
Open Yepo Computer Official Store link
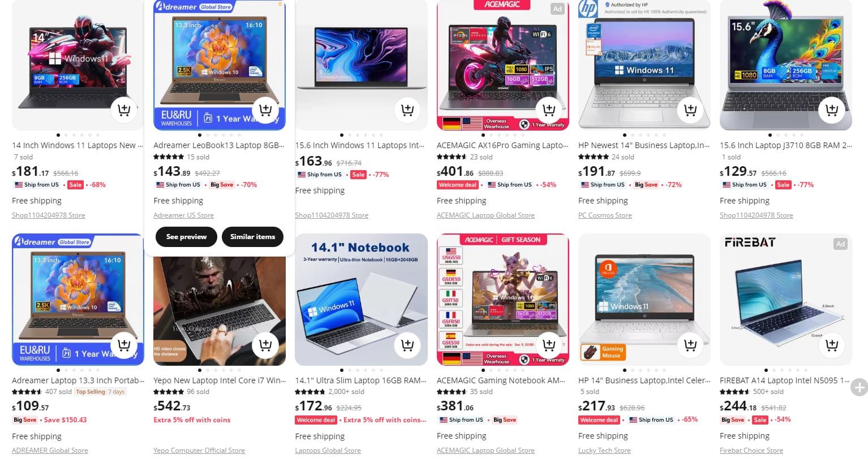[x=199, y=451]
